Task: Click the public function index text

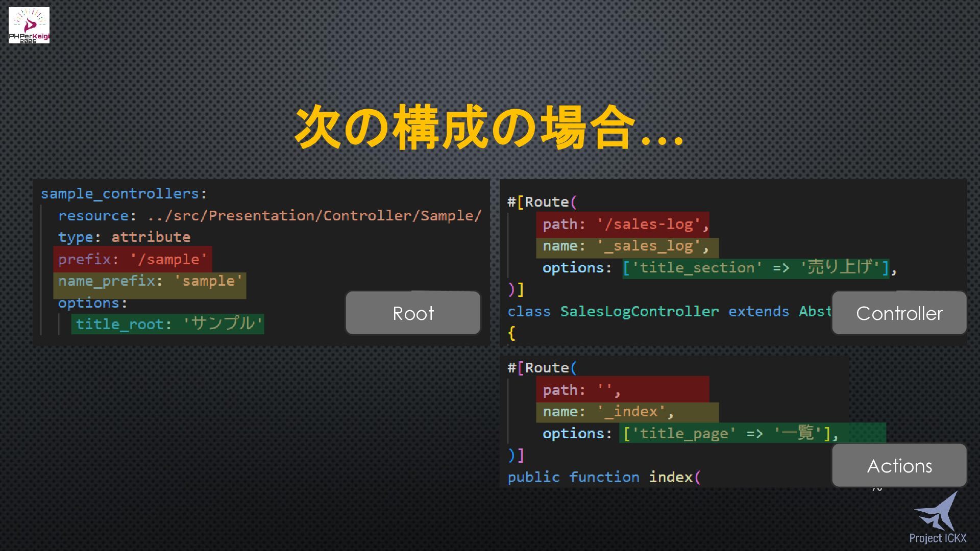Action: tap(600, 477)
